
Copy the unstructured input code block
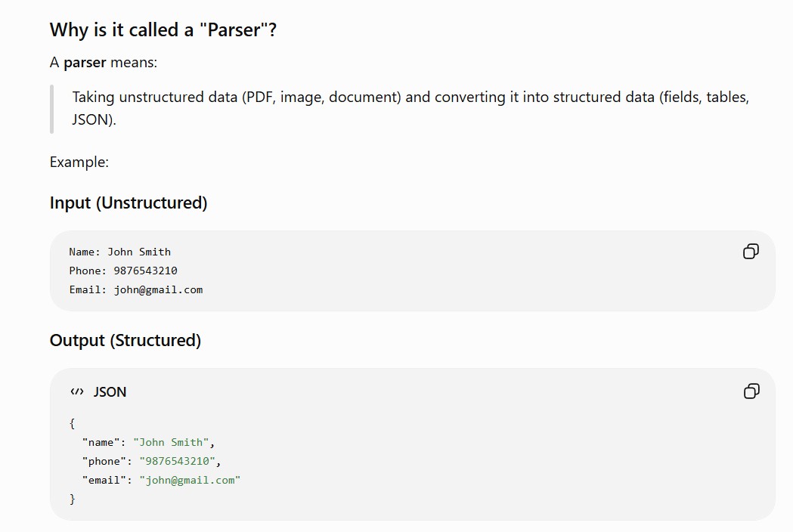[x=751, y=252]
